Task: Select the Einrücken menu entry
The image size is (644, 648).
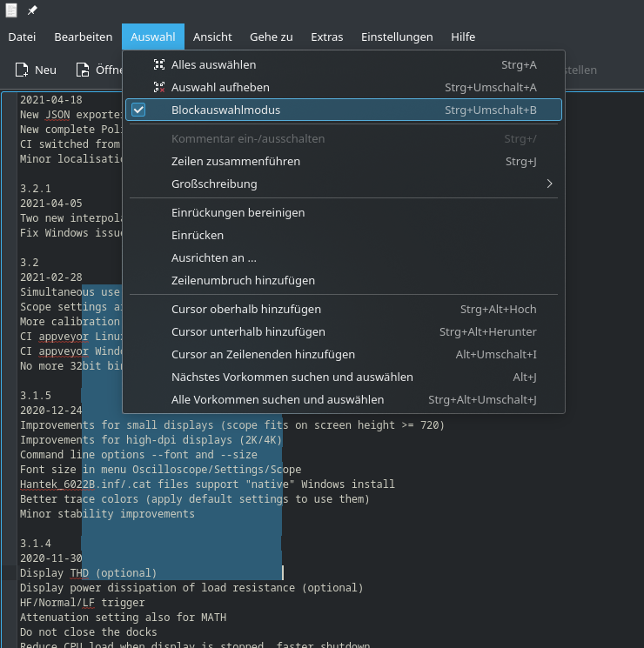Action: point(344,235)
